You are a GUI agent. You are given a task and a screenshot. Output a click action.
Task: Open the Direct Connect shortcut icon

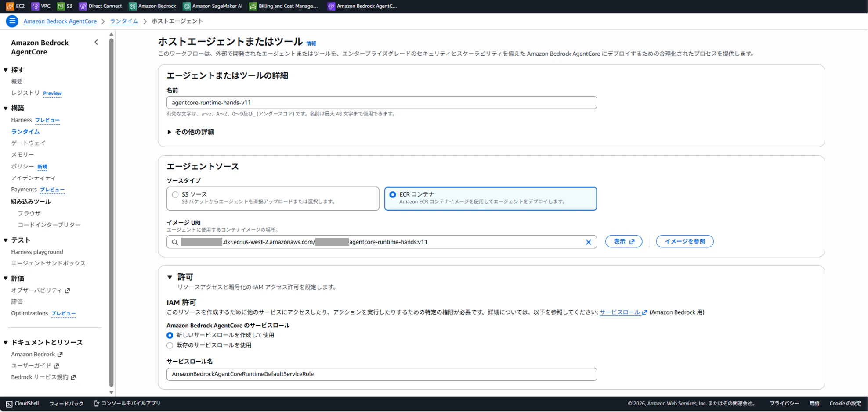pyautogui.click(x=83, y=6)
